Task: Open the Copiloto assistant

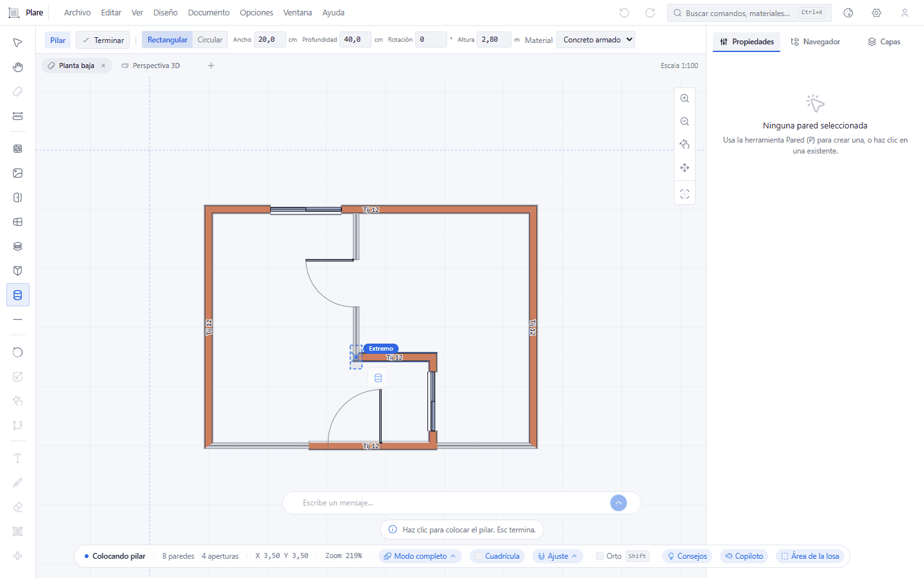Action: pos(744,556)
